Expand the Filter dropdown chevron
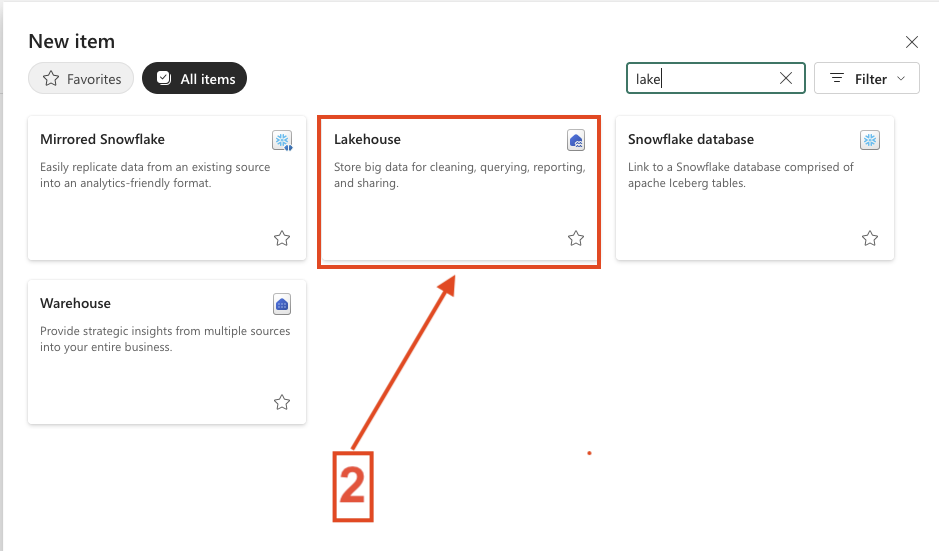Screen dimensions: 939x551 tap(902, 78)
